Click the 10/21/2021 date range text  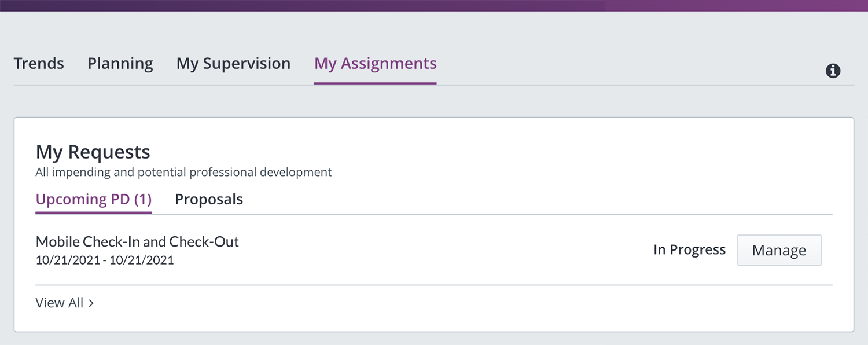click(x=105, y=260)
